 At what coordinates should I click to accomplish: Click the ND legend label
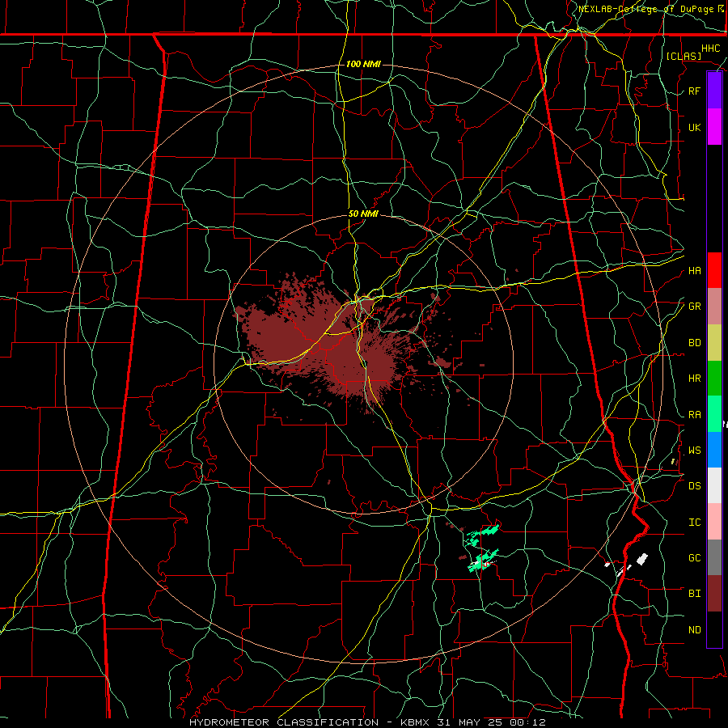[694, 630]
